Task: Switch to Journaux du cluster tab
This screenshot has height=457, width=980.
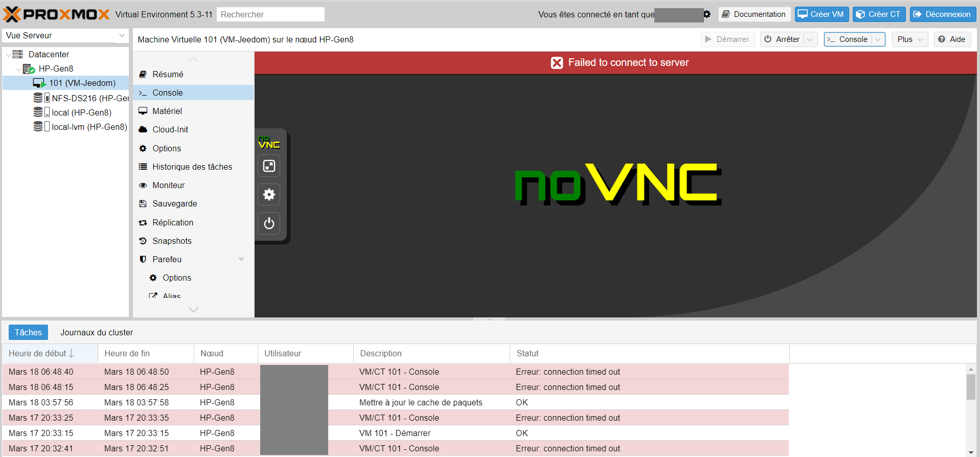Action: tap(97, 332)
